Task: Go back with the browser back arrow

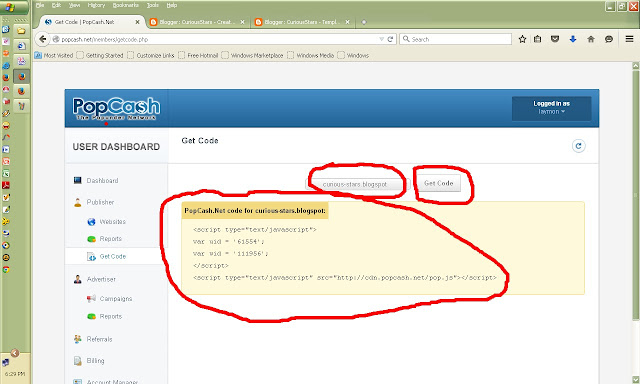Action: click(x=42, y=39)
